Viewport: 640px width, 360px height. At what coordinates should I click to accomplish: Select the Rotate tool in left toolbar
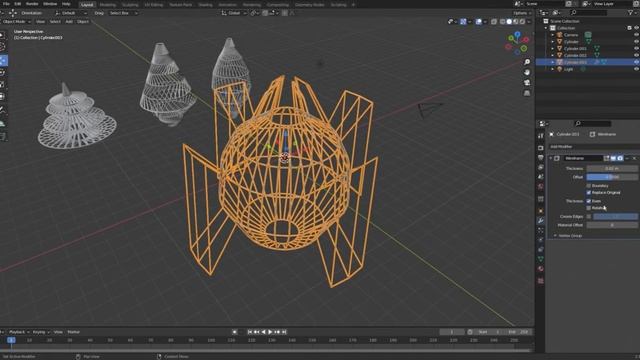click(2, 73)
